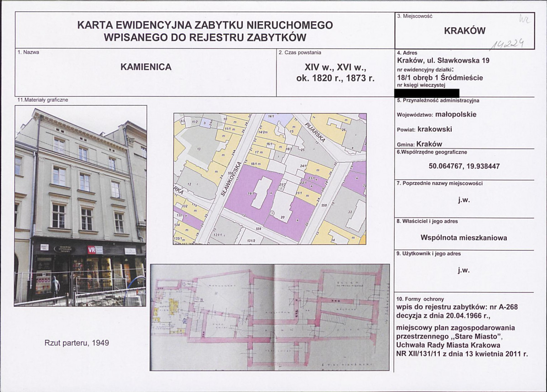This screenshot has width=547, height=392.
Task: Click plot number '18/1 obręb 1 Śródmieście'
Action: pos(440,77)
